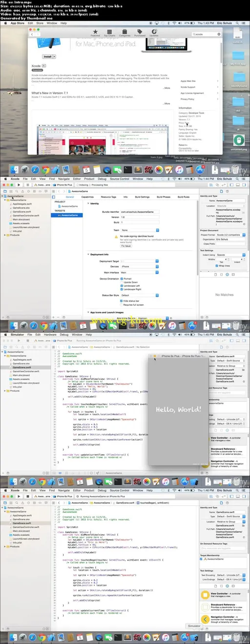The width and height of the screenshot is (250, 644).
Task: Click the Fix Issue button
Action: pos(126,246)
